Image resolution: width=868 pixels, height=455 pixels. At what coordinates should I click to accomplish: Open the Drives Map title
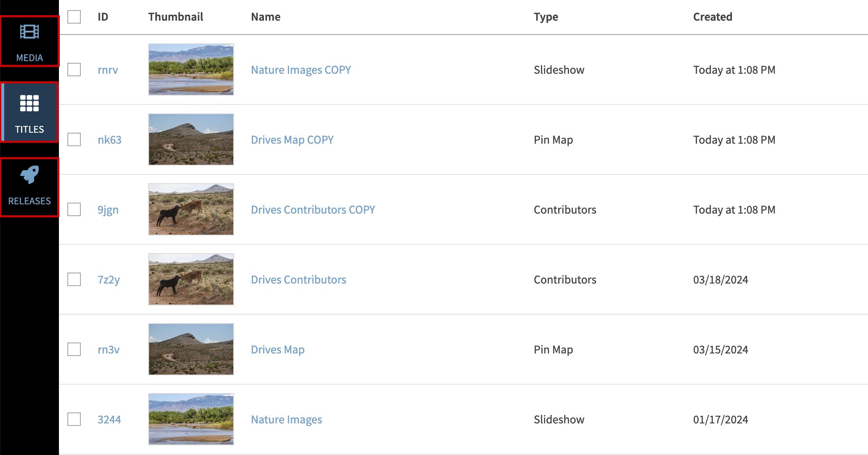point(277,349)
